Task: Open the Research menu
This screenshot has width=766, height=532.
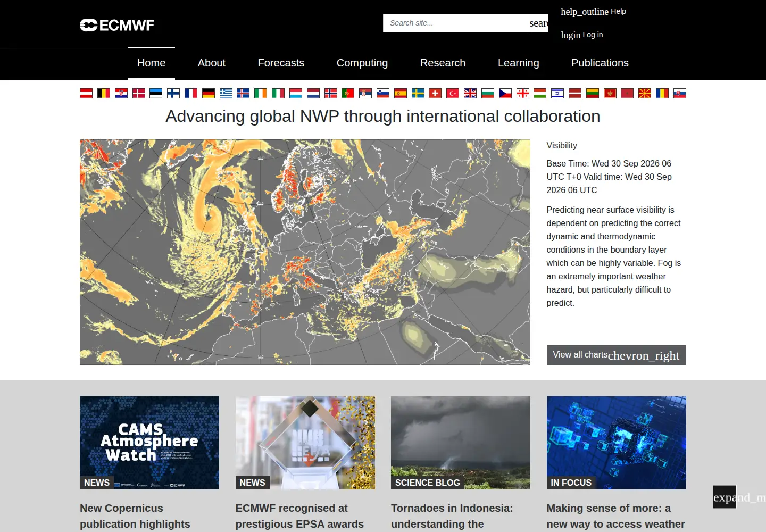Action: coord(443,63)
